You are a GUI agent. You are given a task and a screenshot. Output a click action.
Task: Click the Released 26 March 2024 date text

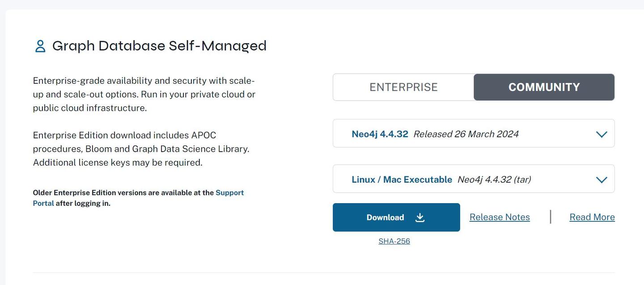point(466,133)
